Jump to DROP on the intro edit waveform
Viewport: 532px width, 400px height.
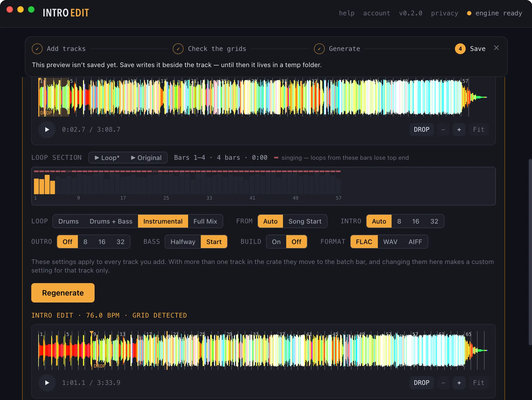(x=422, y=383)
